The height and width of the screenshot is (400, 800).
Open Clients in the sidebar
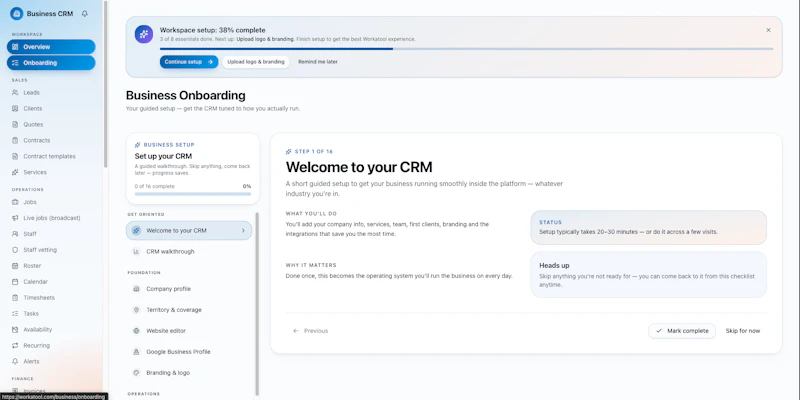51,109
